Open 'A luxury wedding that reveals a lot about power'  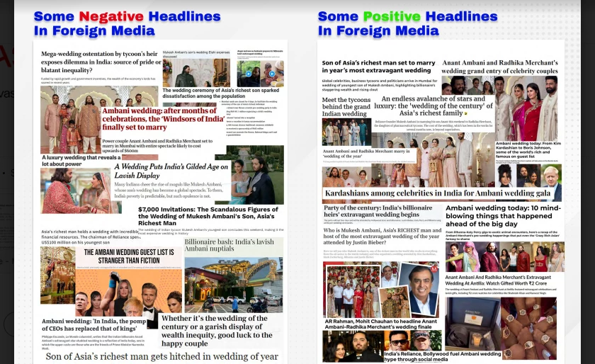[x=81, y=161]
